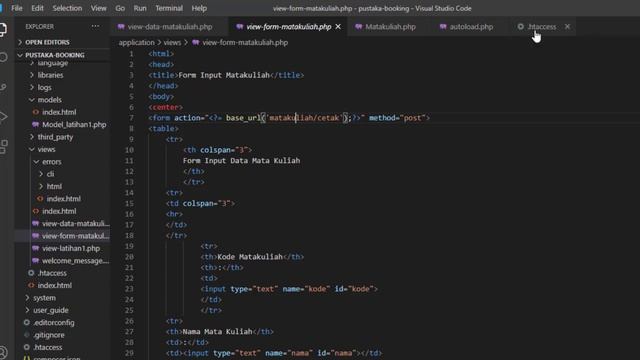This screenshot has height=360, width=640.
Task: Switch to the .htaccess editor tab
Action: pyautogui.click(x=541, y=27)
